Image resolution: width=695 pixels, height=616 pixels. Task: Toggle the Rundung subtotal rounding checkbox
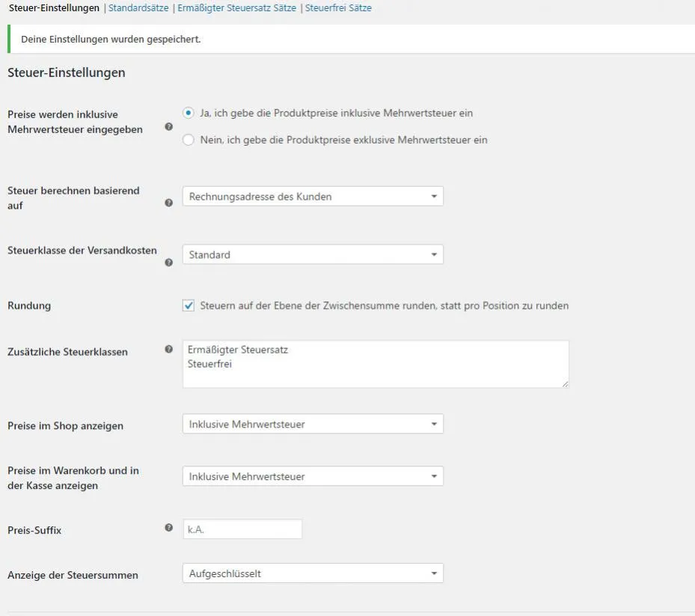tap(189, 306)
